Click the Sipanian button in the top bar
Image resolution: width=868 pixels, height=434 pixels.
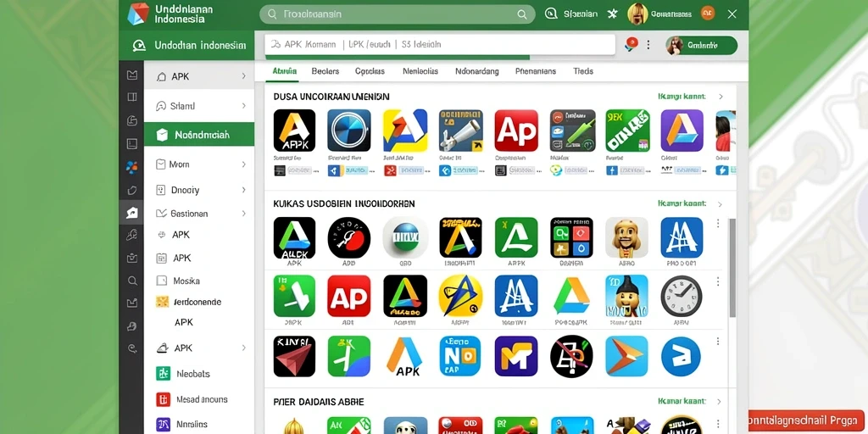pyautogui.click(x=572, y=14)
